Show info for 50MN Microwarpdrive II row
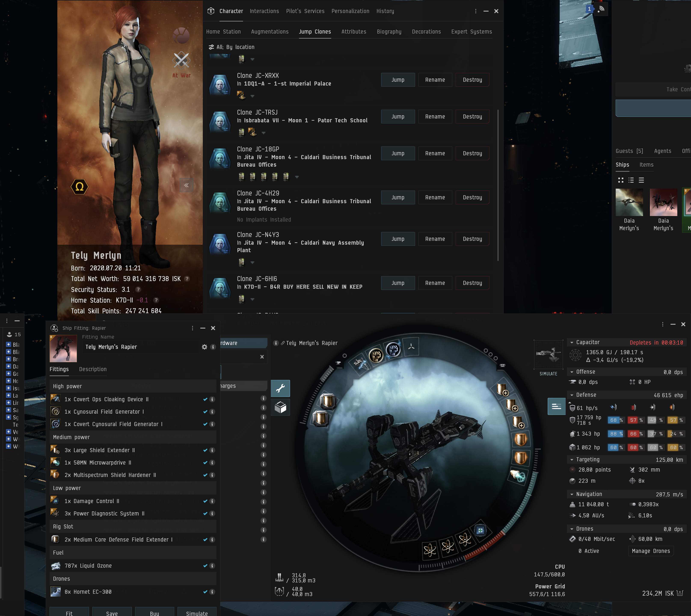The width and height of the screenshot is (691, 616). 212,463
